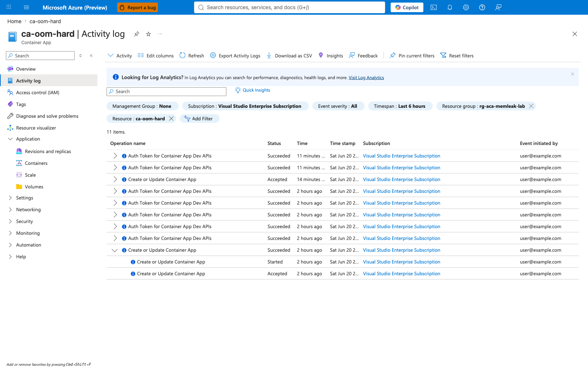Click the Copilot button
Screen dimensions: 588x368
(407, 7)
